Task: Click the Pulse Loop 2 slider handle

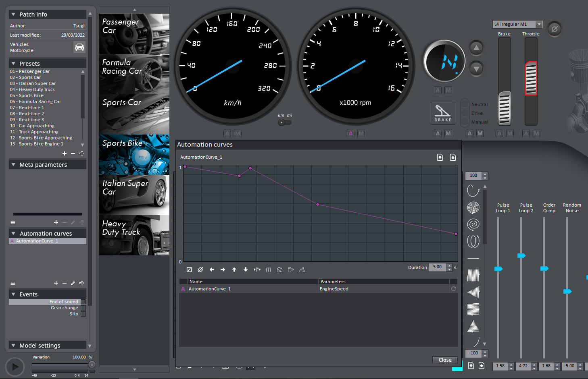Action: 521,256
